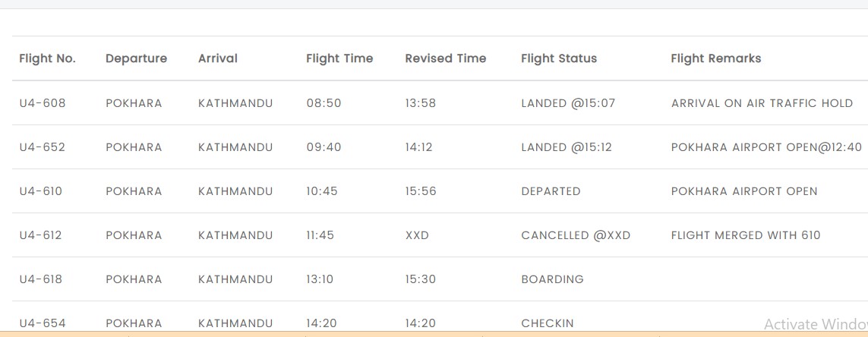
Task: Select flight number U4-608
Action: (42, 103)
